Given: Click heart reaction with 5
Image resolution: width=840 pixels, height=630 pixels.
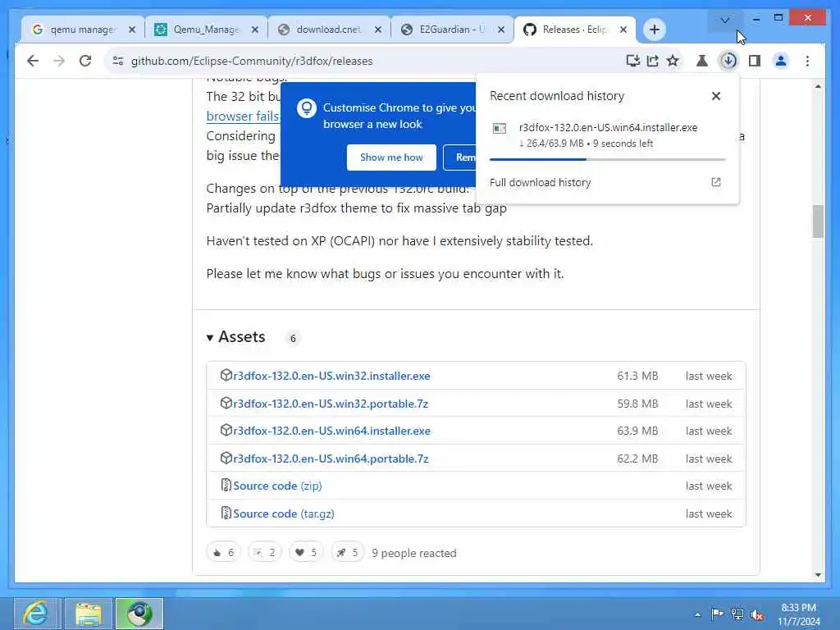Looking at the screenshot, I should tap(306, 552).
